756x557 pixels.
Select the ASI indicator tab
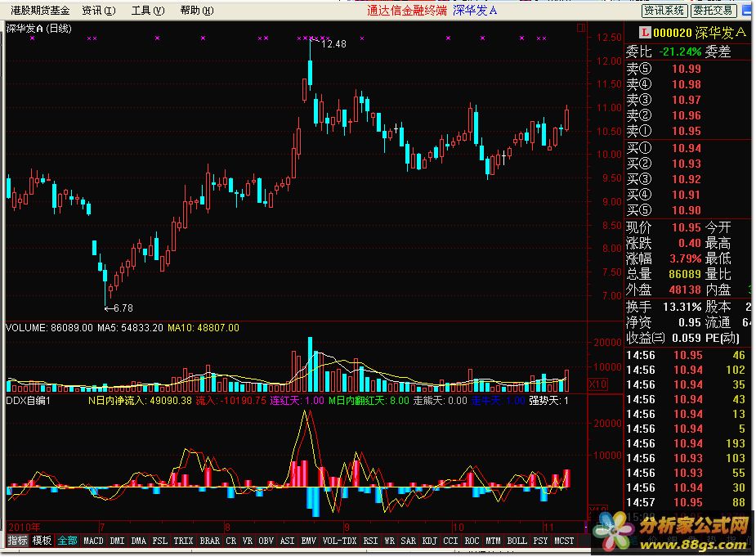click(288, 541)
